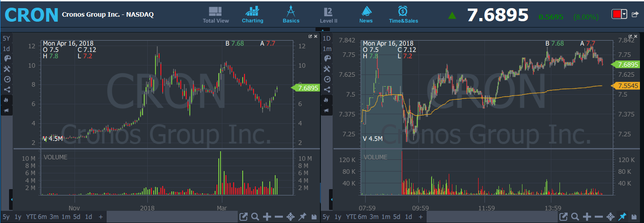The image size is (644, 223).
Task: Unpin the right chart (blue pin)
Action: pyautogui.click(x=623, y=217)
